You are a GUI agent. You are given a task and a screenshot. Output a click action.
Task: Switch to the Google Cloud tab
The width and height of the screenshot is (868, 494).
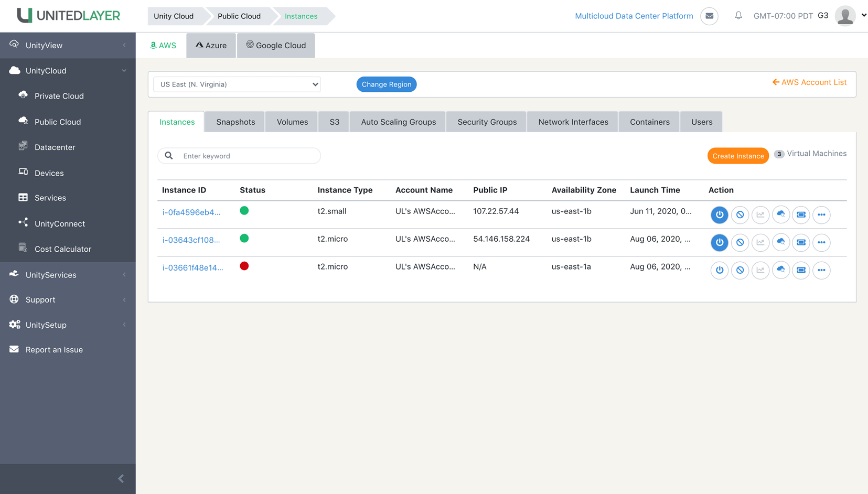click(276, 46)
